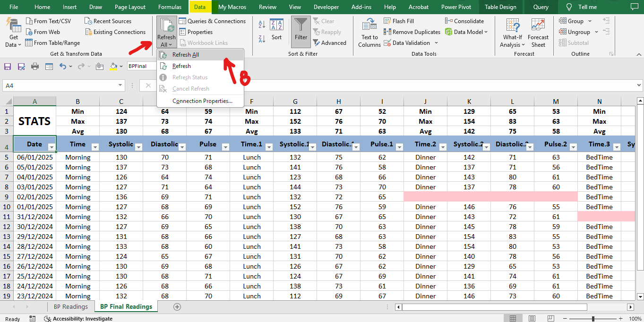Select Refresh in the dropdown menu

[200, 66]
